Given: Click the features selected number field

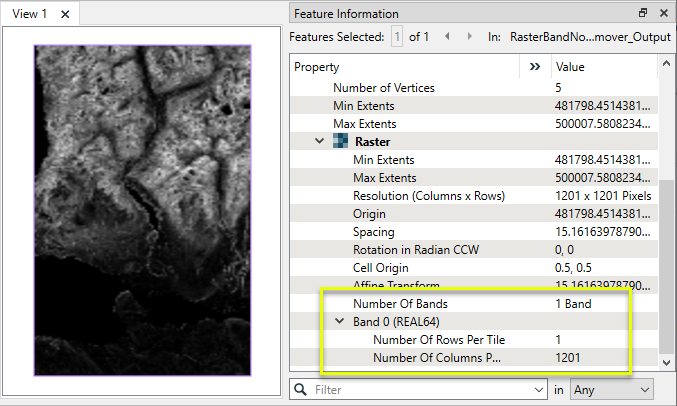Looking at the screenshot, I should pyautogui.click(x=397, y=37).
